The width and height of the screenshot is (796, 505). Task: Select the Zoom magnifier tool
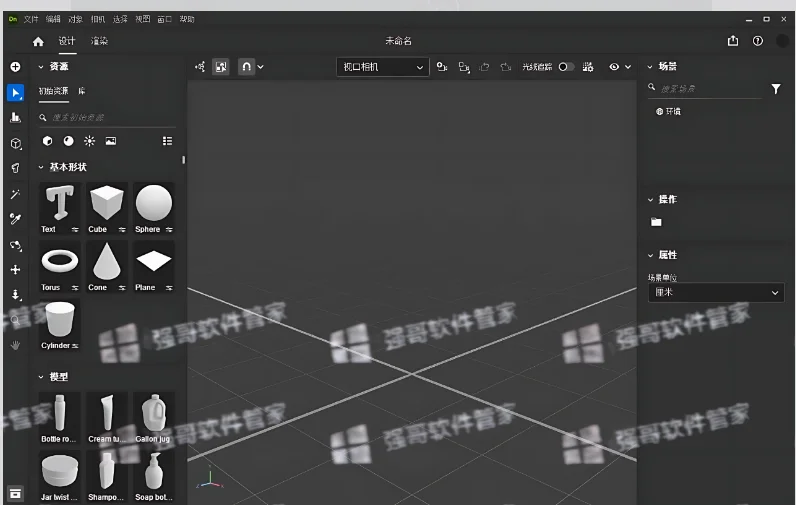click(x=15, y=320)
